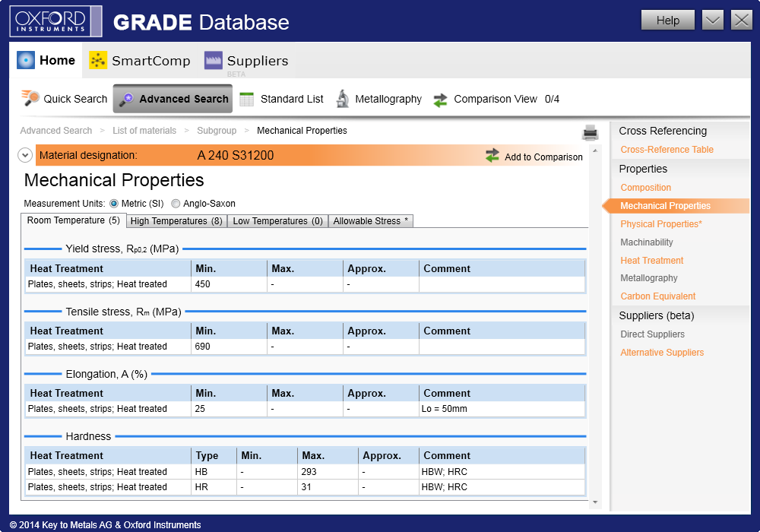Collapse the Material designation section chevron
Image resolution: width=760 pixels, height=532 pixels.
click(x=25, y=155)
